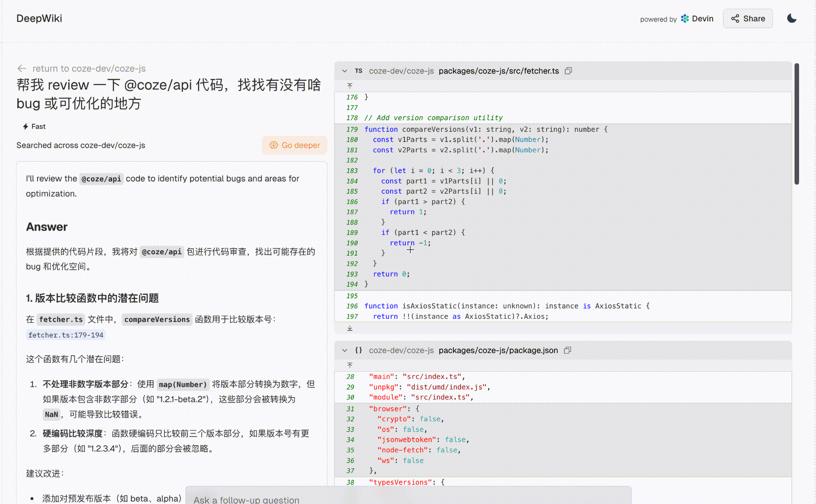The width and height of the screenshot is (816, 504).
Task: Return to coze-dev/coze-js link
Action: 89,69
